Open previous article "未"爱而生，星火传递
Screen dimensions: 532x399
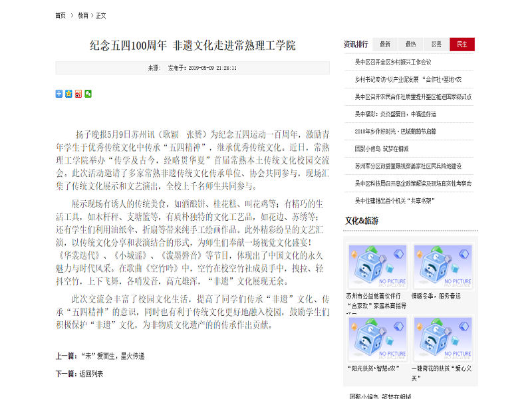[113, 356]
